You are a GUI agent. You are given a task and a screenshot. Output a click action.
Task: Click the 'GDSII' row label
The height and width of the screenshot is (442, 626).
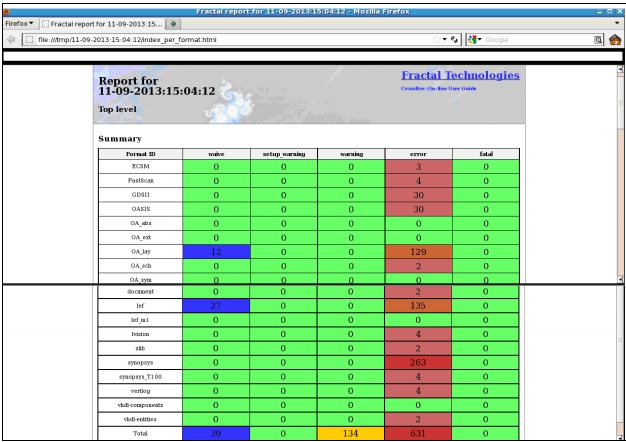pyautogui.click(x=141, y=195)
